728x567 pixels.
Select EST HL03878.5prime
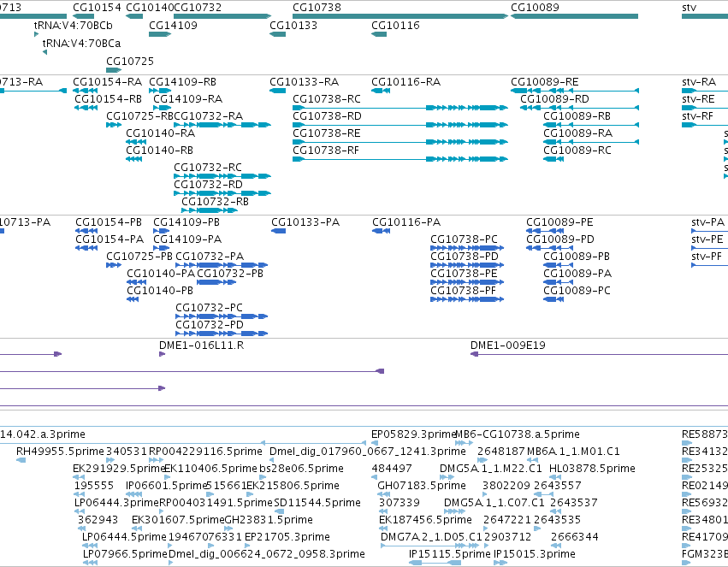pos(593,469)
